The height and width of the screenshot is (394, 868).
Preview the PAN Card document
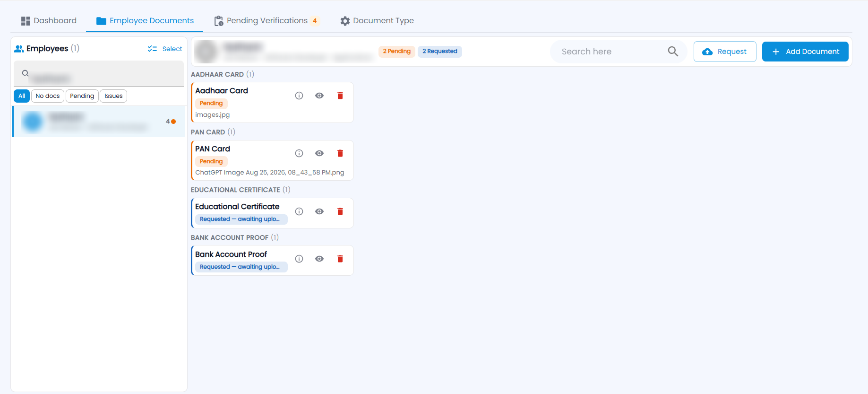[319, 153]
